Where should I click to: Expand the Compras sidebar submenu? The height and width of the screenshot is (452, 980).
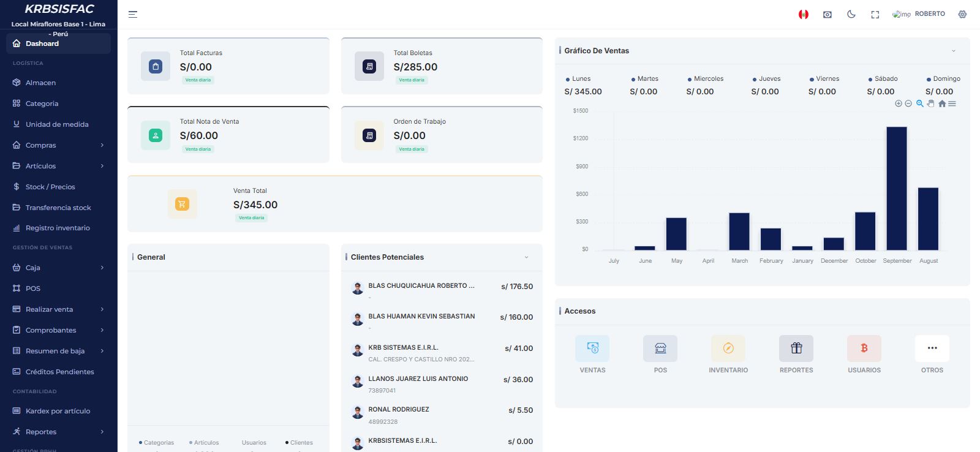(x=59, y=145)
